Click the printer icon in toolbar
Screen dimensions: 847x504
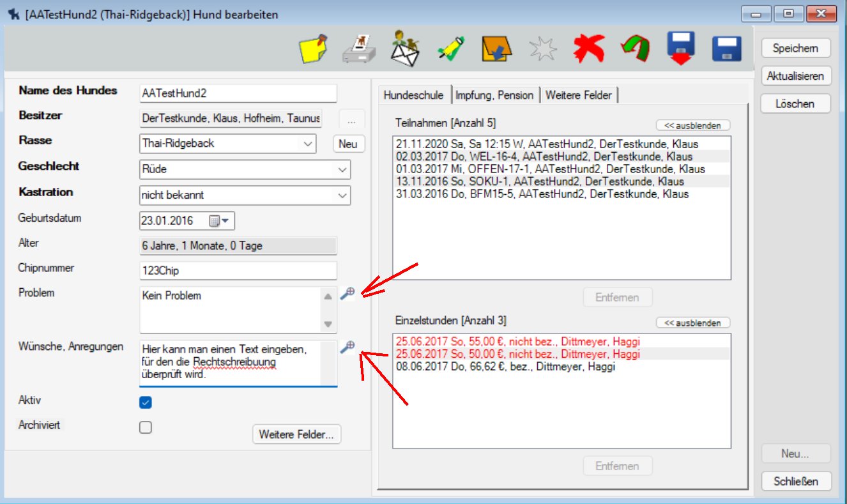point(359,49)
